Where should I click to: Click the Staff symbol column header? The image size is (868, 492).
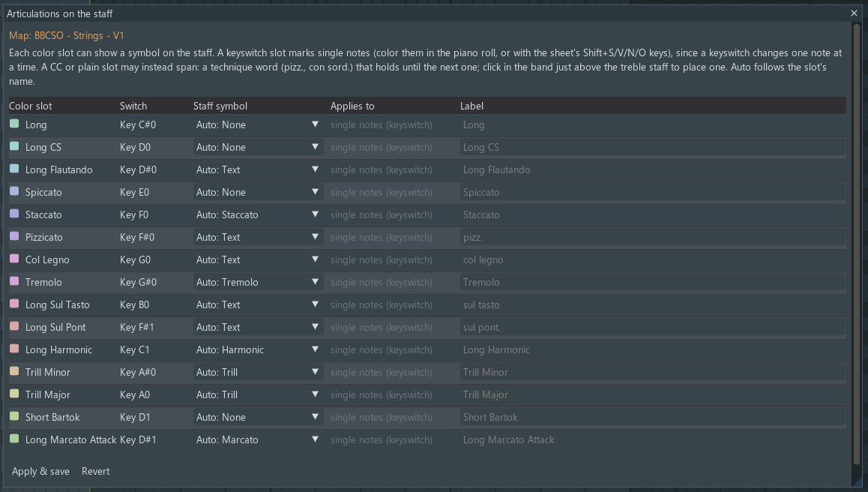tap(220, 106)
